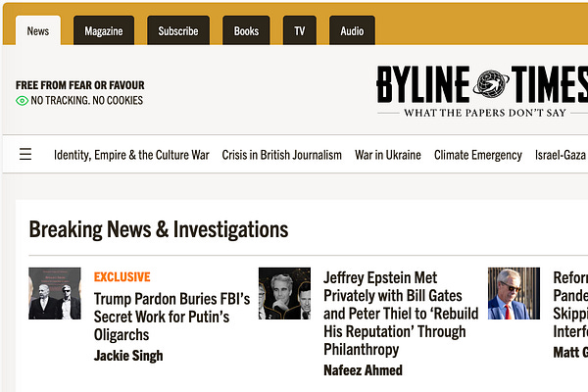This screenshot has width=588, height=392.
Task: Go to the Subscribe tab
Action: tap(178, 30)
